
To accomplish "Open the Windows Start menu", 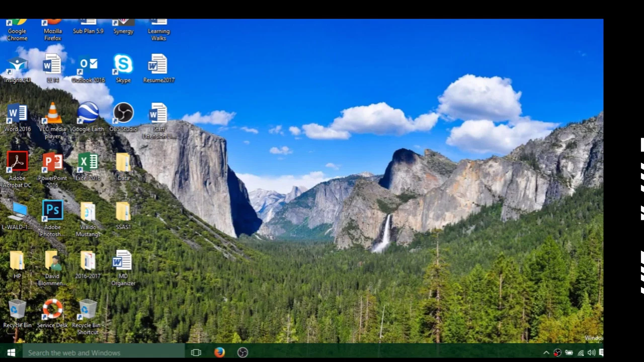I will click(x=11, y=352).
